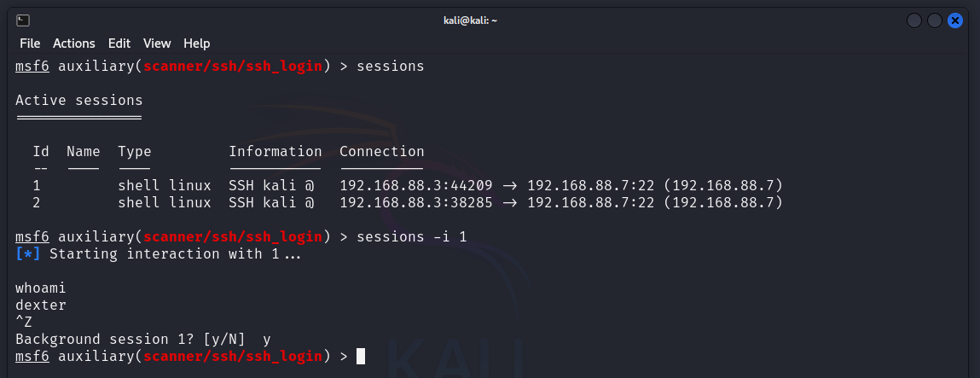Screen dimensions: 980x378
Task: Place cursor at the final msf6 prompt block
Action: 361,356
